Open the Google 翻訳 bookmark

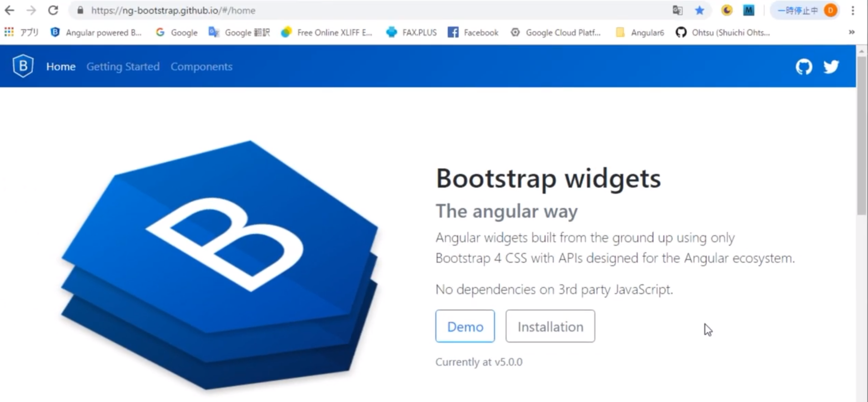[x=239, y=32]
